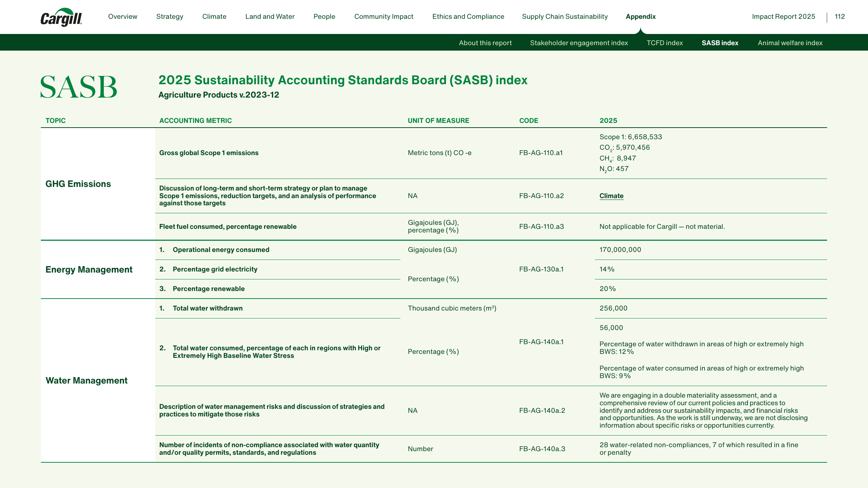
Task: Navigate to Land and Water
Action: [270, 17]
